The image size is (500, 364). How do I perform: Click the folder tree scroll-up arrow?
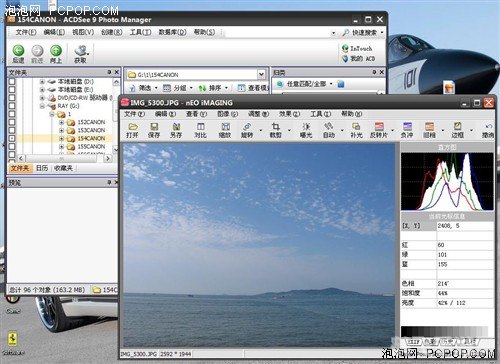[116, 82]
